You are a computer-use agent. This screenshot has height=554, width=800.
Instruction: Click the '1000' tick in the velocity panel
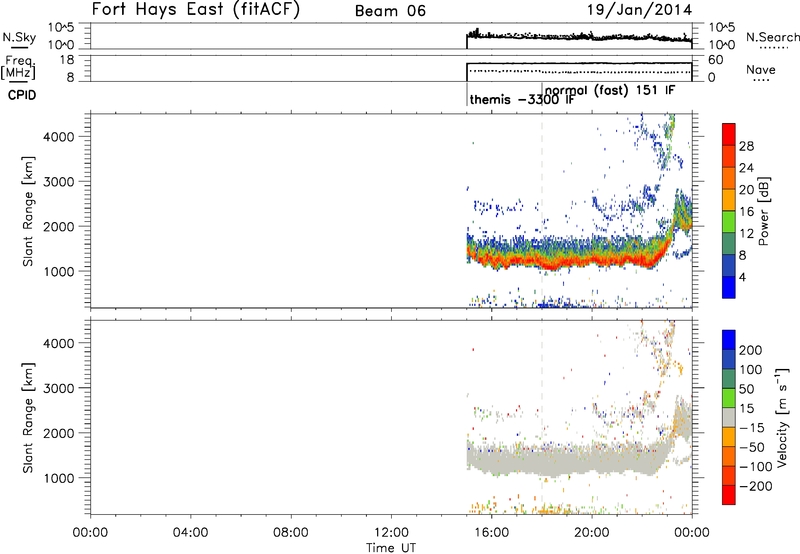[59, 478]
